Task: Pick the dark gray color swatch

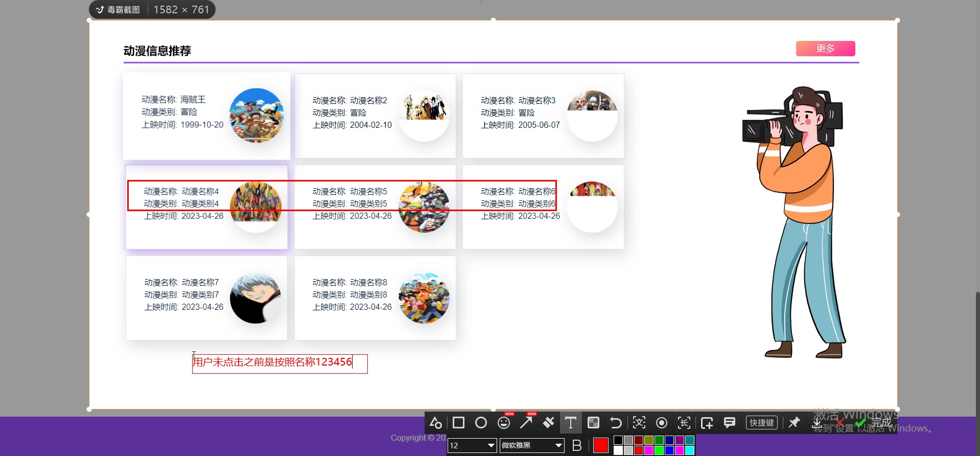Action: coord(628,440)
